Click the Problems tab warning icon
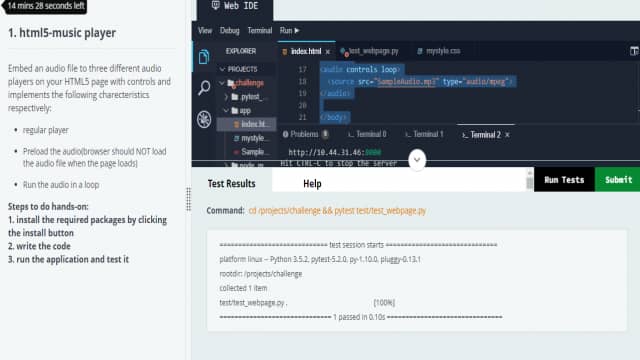 [x=285, y=134]
